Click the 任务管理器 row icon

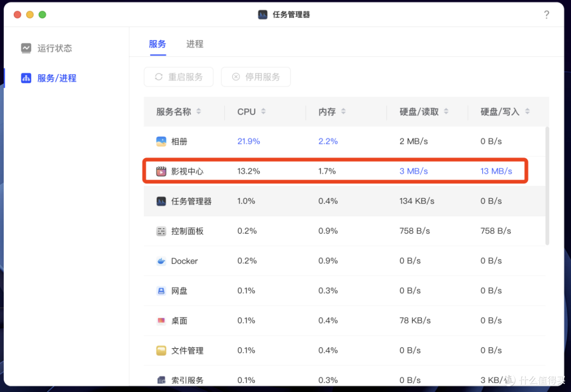(x=161, y=201)
